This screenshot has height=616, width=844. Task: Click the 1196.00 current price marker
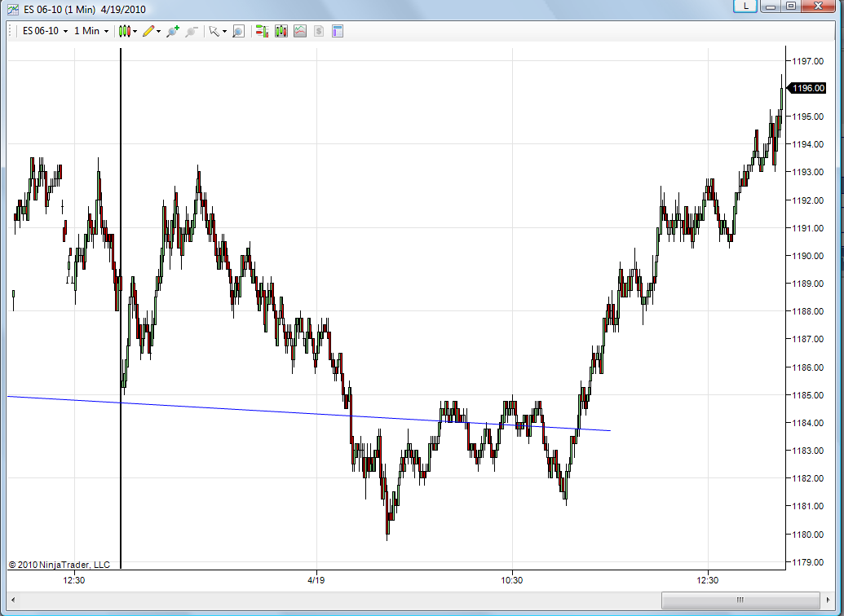click(806, 88)
